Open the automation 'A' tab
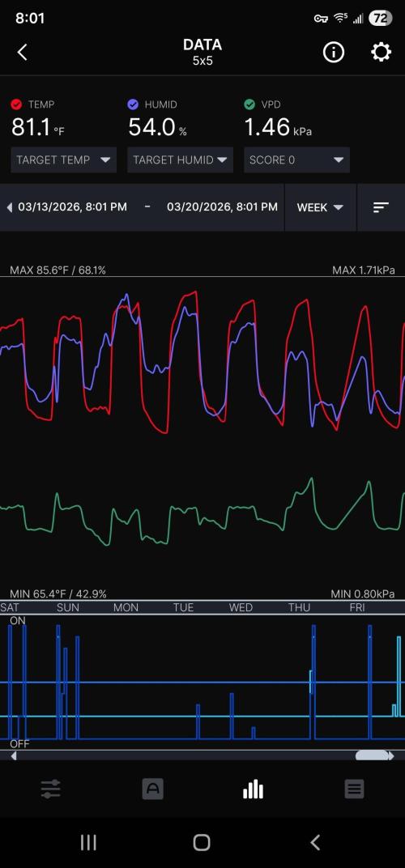 pos(152,789)
